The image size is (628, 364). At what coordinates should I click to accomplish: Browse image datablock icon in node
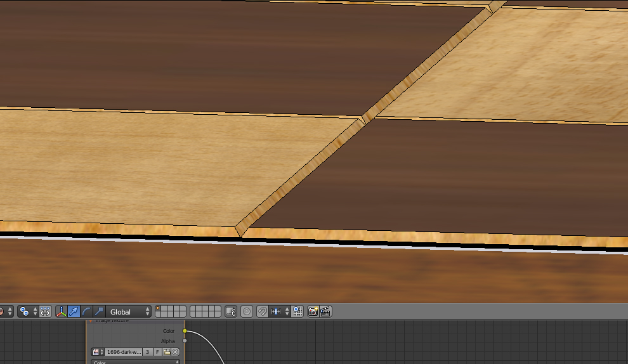coord(98,352)
